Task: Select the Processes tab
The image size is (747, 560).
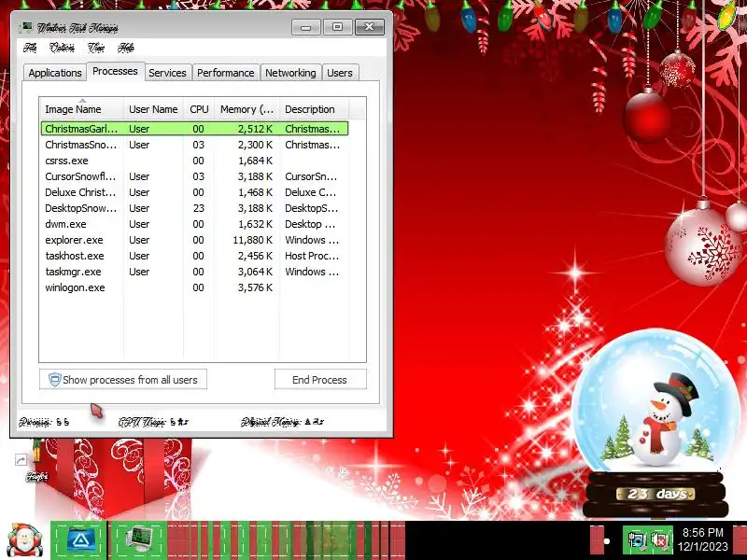Action: pyautogui.click(x=115, y=72)
